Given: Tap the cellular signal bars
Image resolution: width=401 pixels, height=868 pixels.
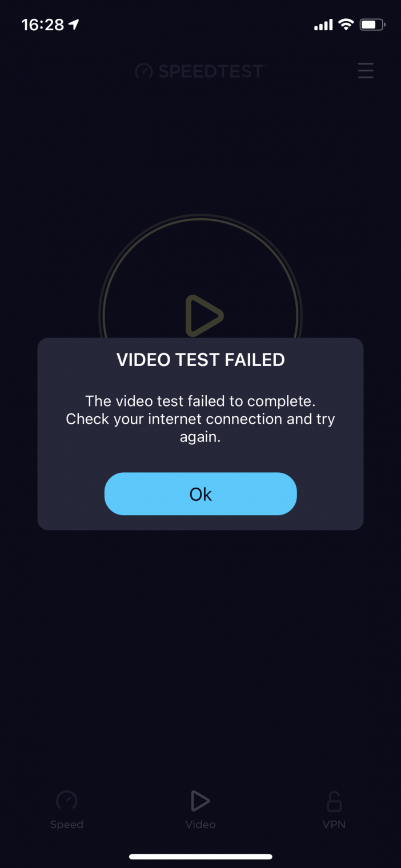Looking at the screenshot, I should tap(323, 25).
